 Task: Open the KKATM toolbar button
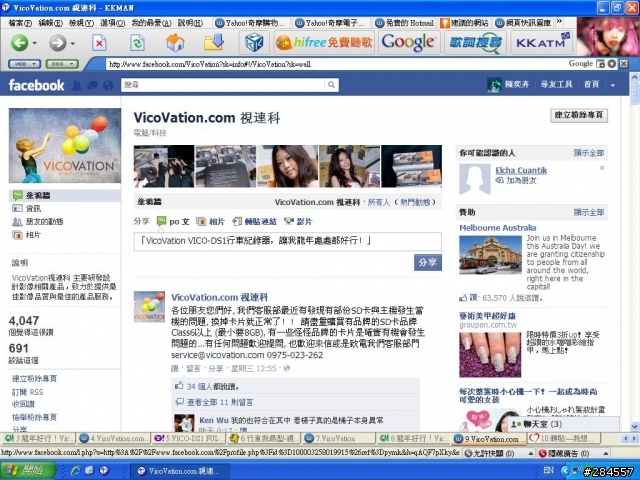click(542, 42)
